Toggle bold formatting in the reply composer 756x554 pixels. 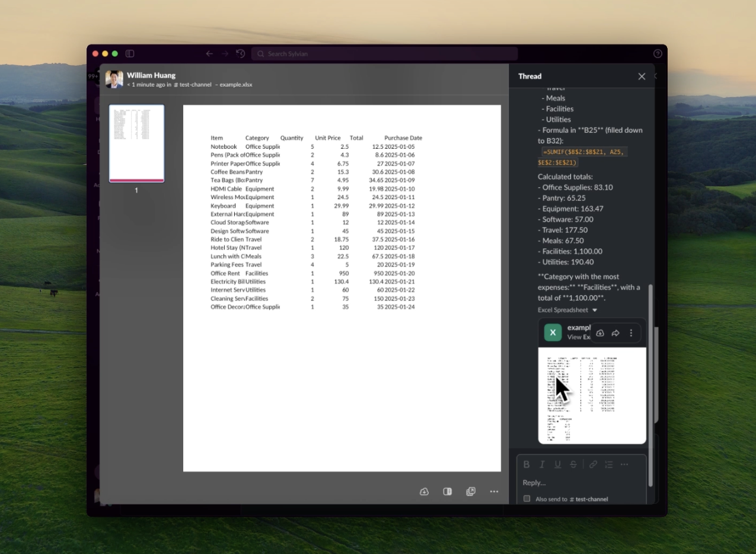[527, 464]
